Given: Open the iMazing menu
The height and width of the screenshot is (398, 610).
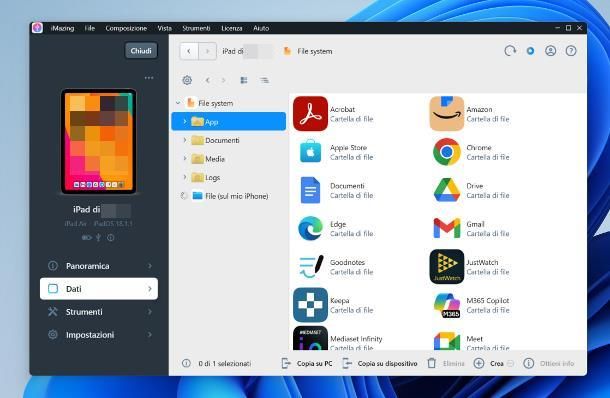Looking at the screenshot, I should pos(62,28).
